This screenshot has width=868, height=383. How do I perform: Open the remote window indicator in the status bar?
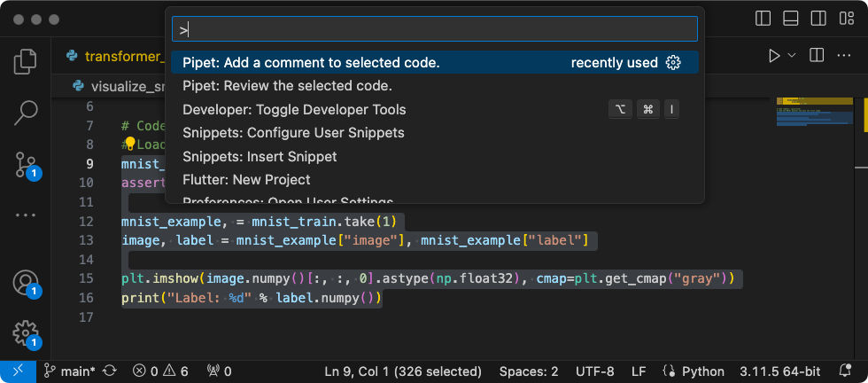(x=18, y=371)
